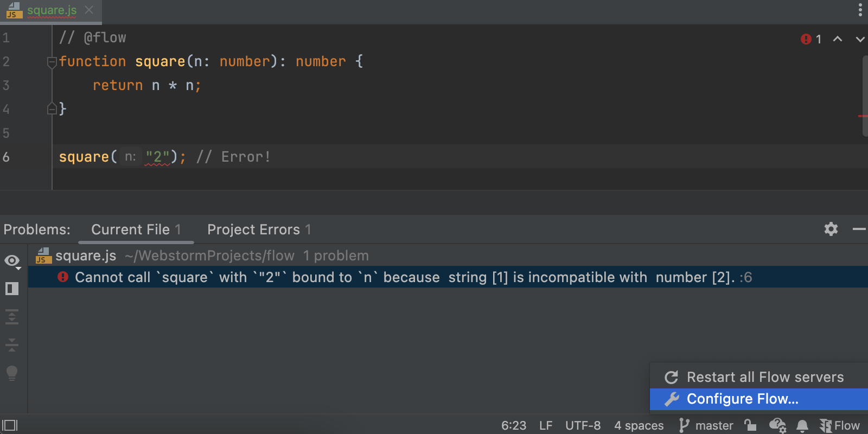The image size is (868, 434).
Task: Jump to next highlighted error arrow
Action: 860,39
